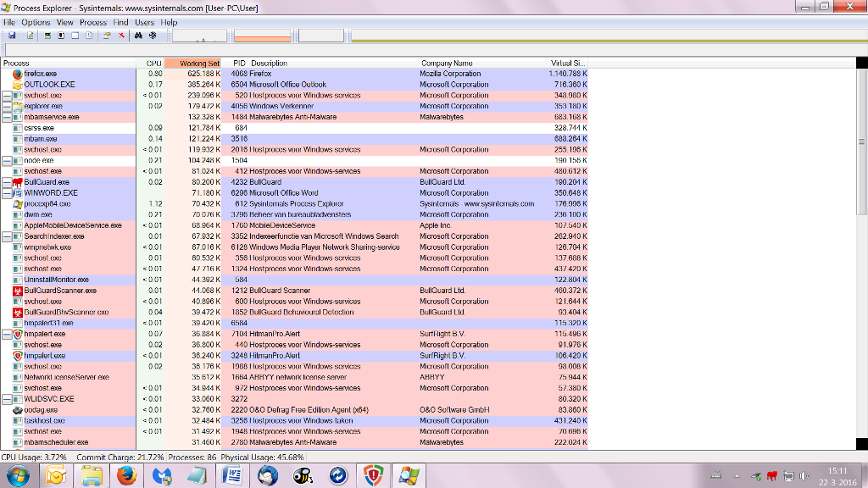Click the orange commit history mini graph
The image size is (868, 488).
pos(263,36)
